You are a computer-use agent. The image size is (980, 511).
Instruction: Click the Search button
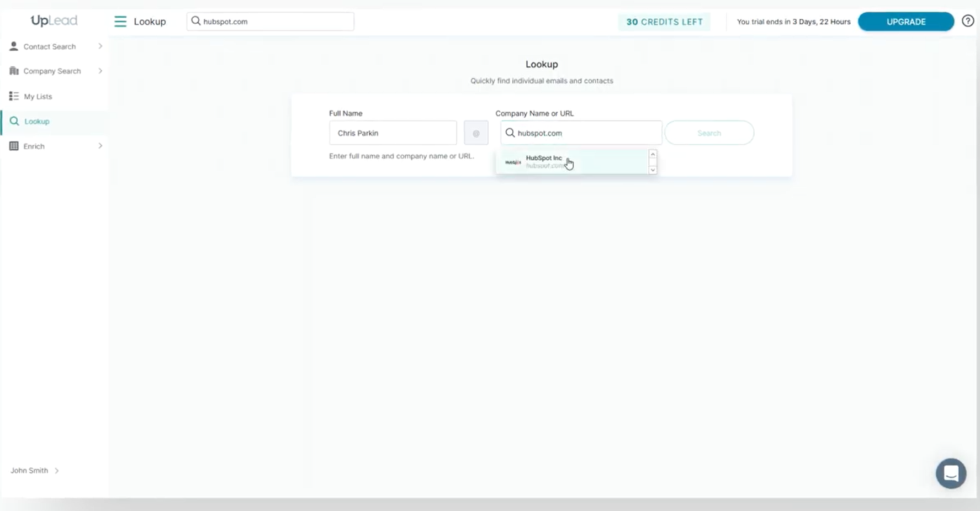tap(709, 133)
